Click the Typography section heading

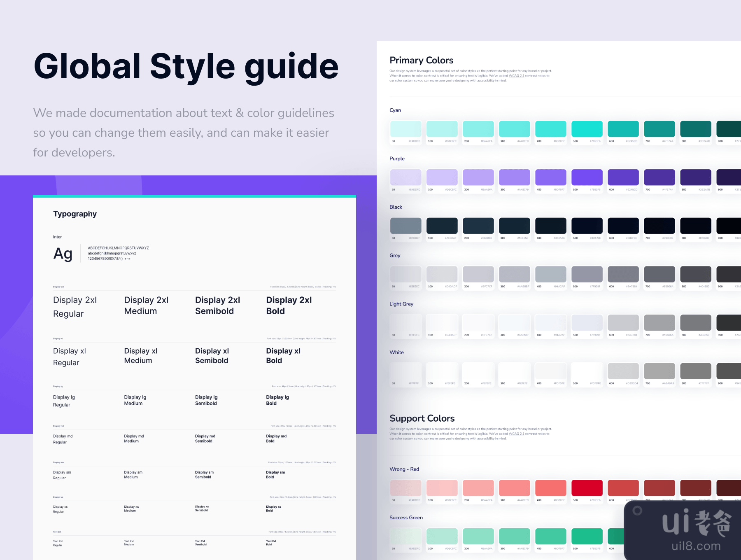pyautogui.click(x=75, y=214)
